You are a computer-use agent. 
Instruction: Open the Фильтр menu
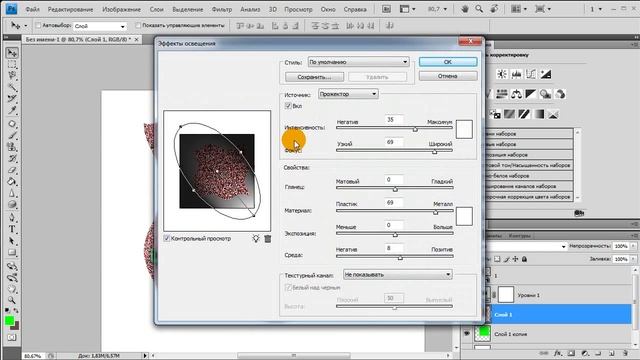pyautogui.click(x=222, y=9)
